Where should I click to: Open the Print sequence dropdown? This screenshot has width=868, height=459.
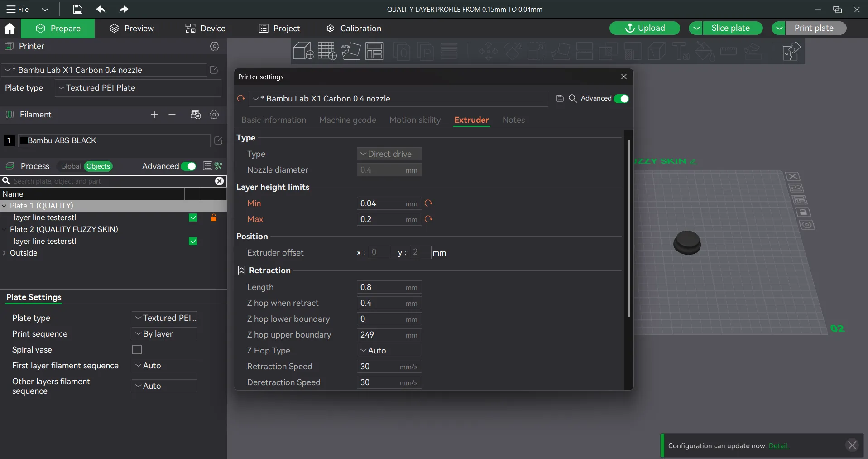164,334
